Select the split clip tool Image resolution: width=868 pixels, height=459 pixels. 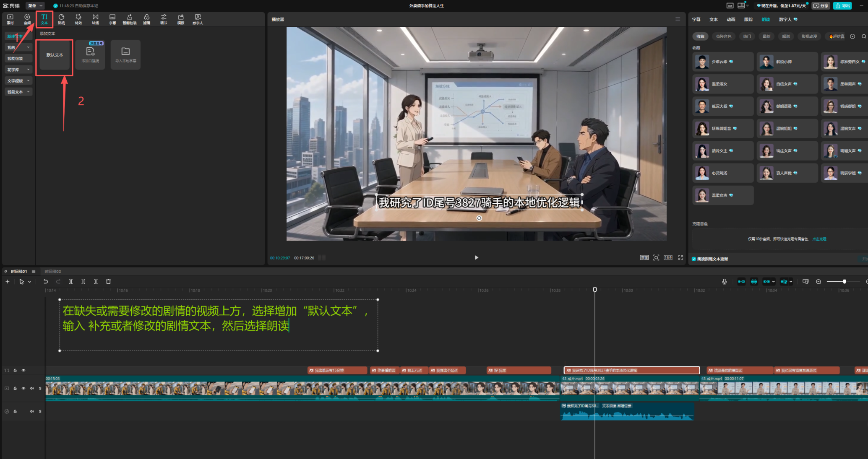click(71, 282)
